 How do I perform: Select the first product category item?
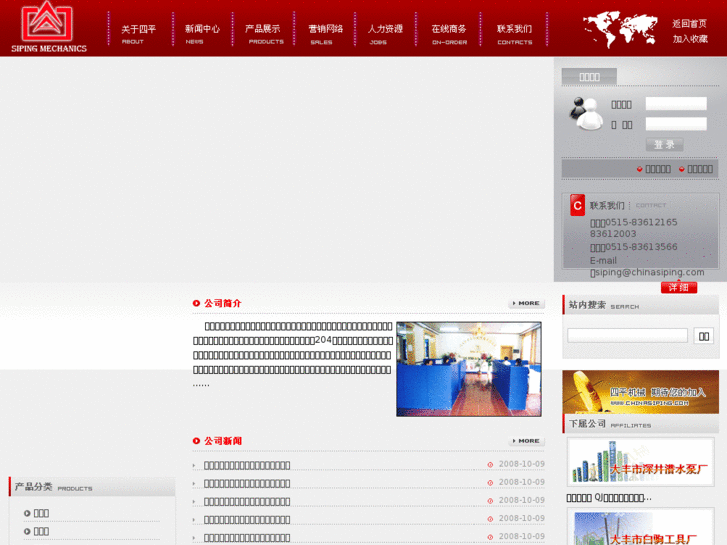[x=41, y=513]
